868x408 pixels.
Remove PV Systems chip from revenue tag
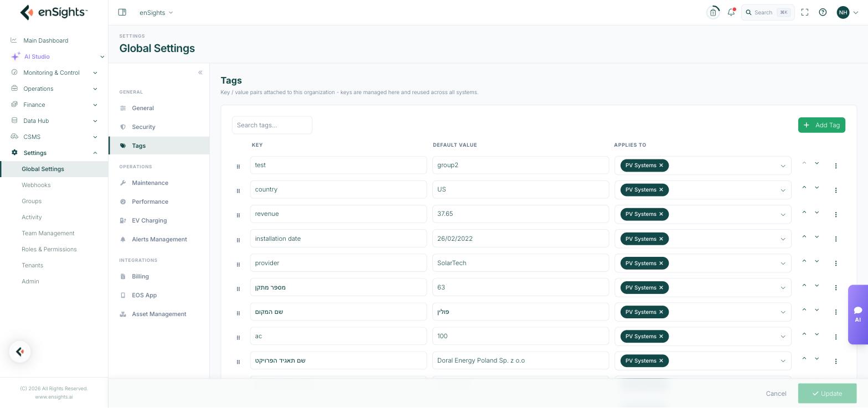[x=661, y=214]
